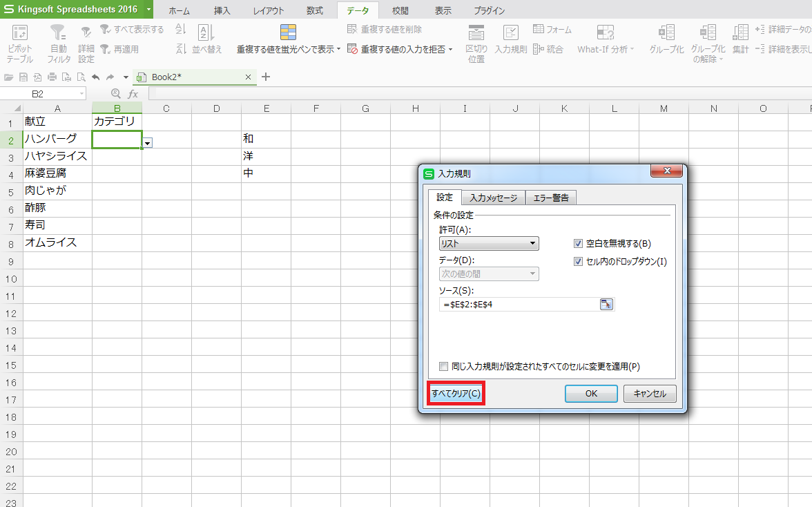Open the Pivot Table (ピボットテーブル) tool
This screenshot has width=812, height=507.
[x=19, y=44]
